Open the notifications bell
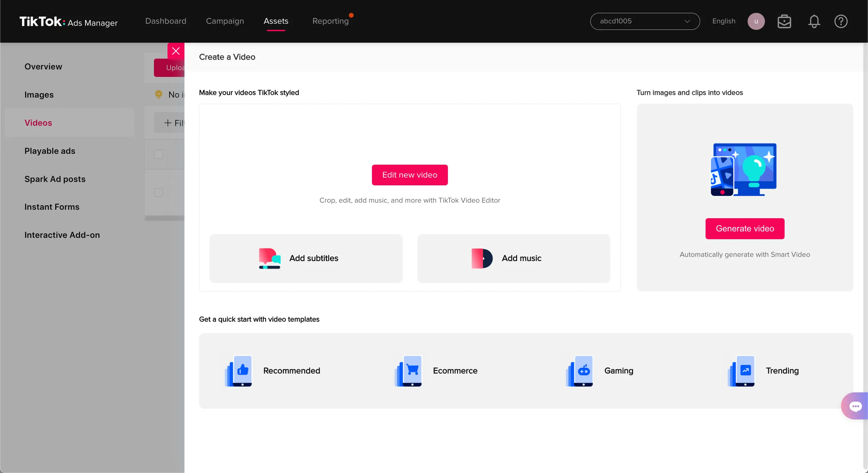Viewport: 868px width, 473px height. pos(814,21)
